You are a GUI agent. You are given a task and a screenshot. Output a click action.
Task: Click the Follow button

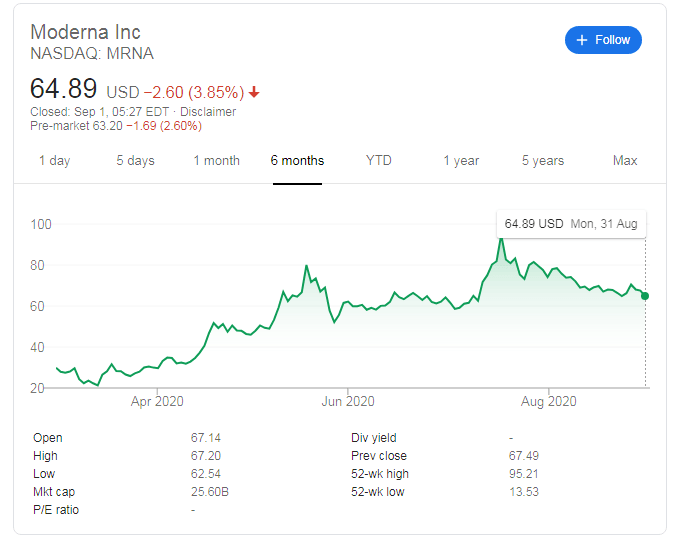603,40
